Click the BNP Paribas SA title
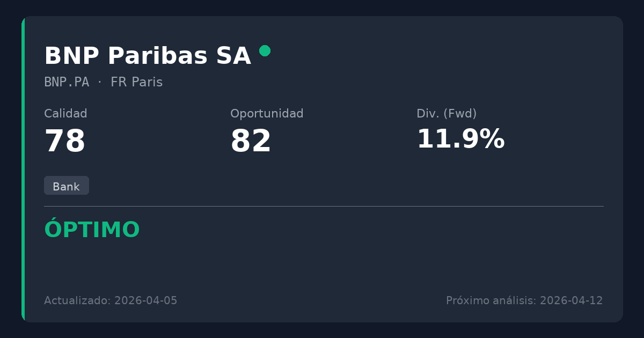This screenshot has height=338, width=644. tap(148, 56)
